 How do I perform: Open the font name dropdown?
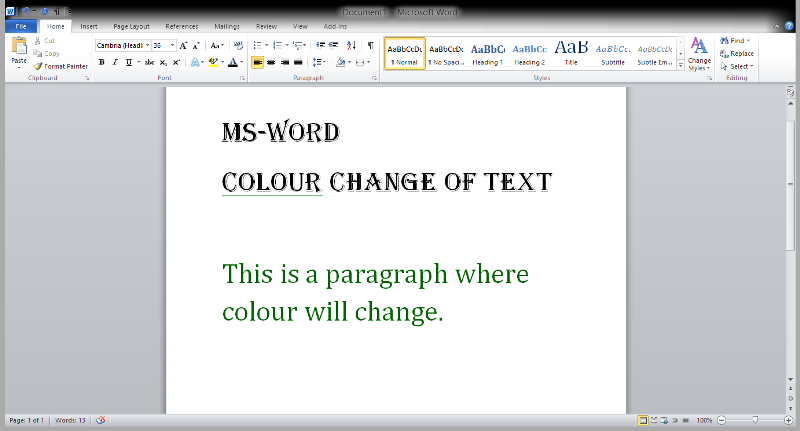(x=147, y=45)
